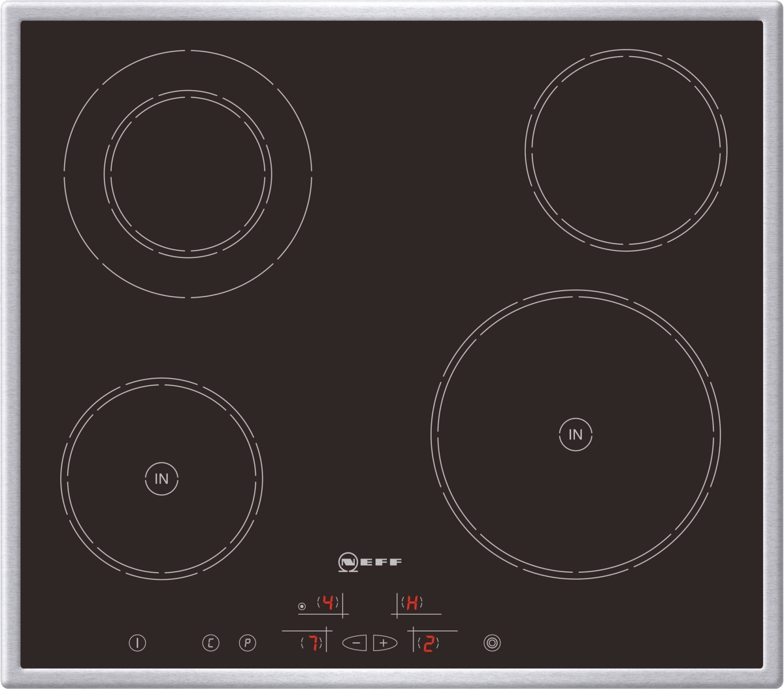Viewport: 784px width, 689px height.
Task: Tap the main power on/off button
Action: pos(137,643)
